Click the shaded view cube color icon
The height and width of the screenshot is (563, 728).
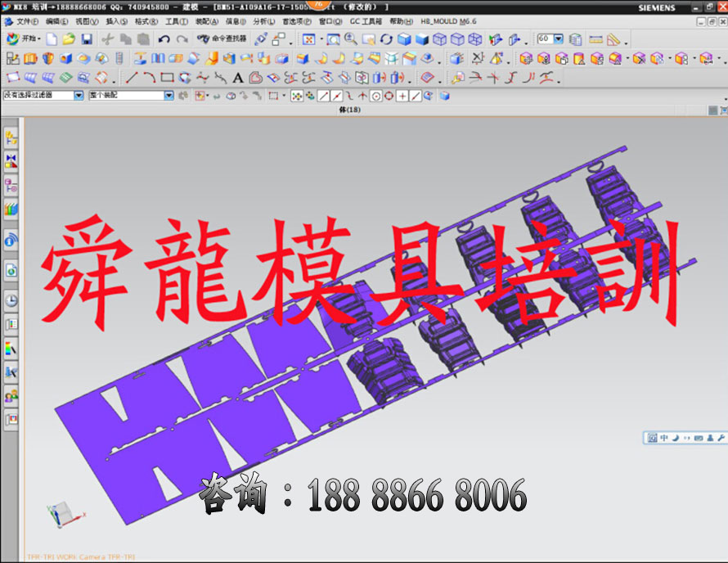click(404, 39)
